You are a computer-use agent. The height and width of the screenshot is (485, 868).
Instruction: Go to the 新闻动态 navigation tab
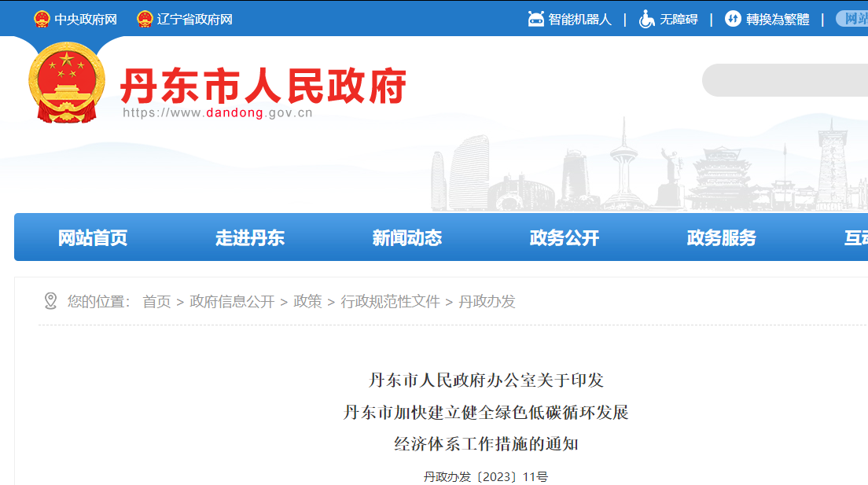pyautogui.click(x=407, y=237)
